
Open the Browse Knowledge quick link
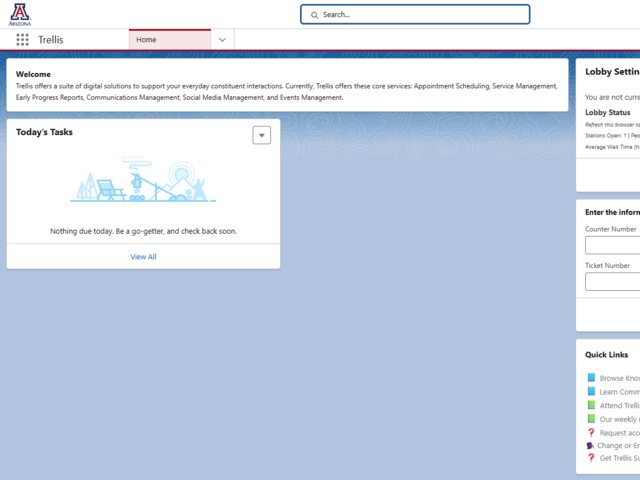tap(620, 378)
